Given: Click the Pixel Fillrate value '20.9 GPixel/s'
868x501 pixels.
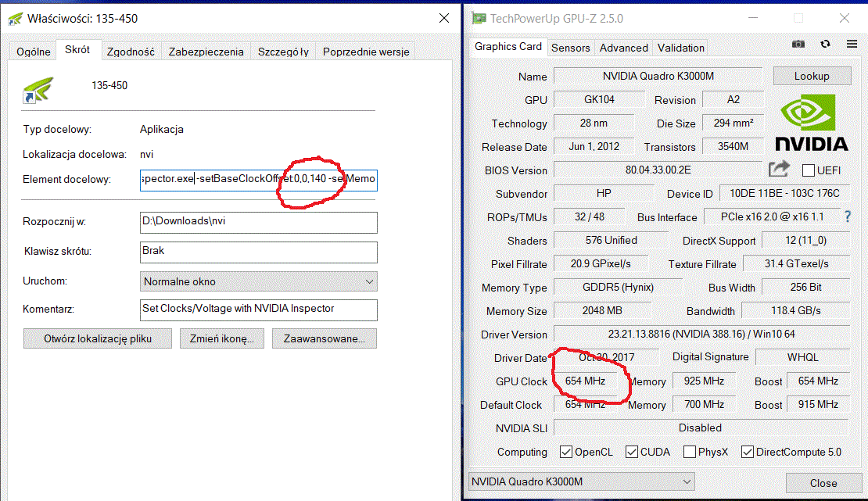Looking at the screenshot, I should [601, 263].
